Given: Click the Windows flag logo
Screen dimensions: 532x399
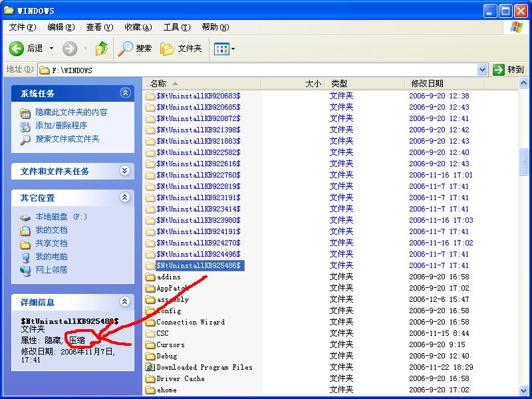Looking at the screenshot, I should pos(517,27).
